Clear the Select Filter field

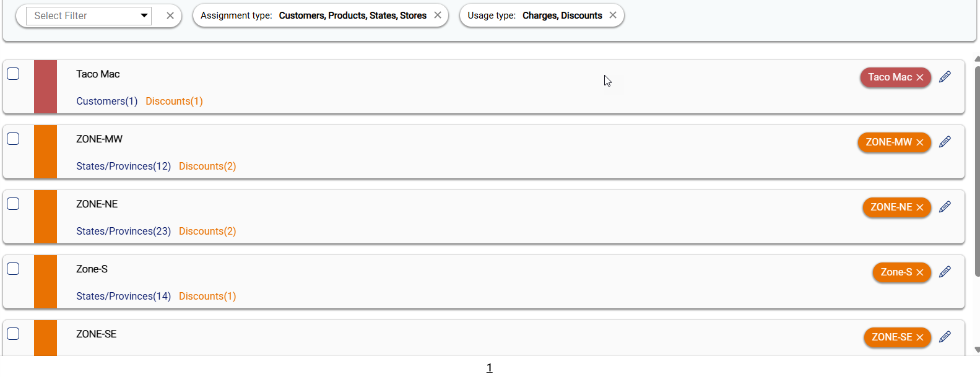coord(170,15)
